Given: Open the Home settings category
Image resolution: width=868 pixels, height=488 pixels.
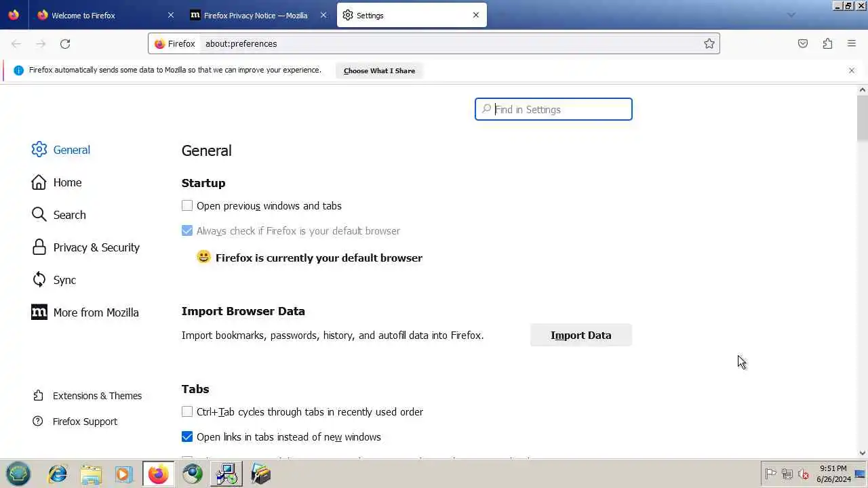Looking at the screenshot, I should click(57, 182).
